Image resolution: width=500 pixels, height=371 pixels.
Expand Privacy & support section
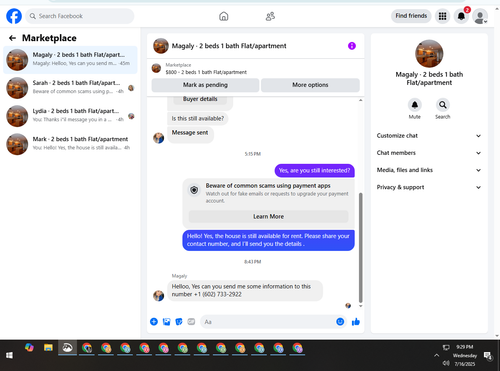(x=429, y=187)
